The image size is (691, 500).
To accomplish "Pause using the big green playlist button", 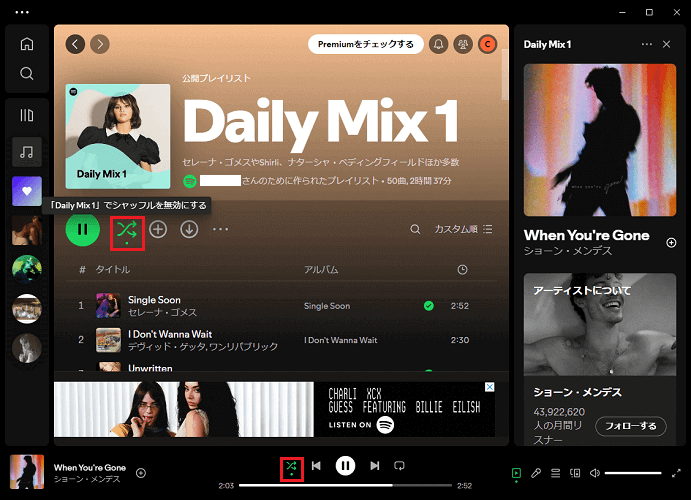I will pyautogui.click(x=83, y=229).
